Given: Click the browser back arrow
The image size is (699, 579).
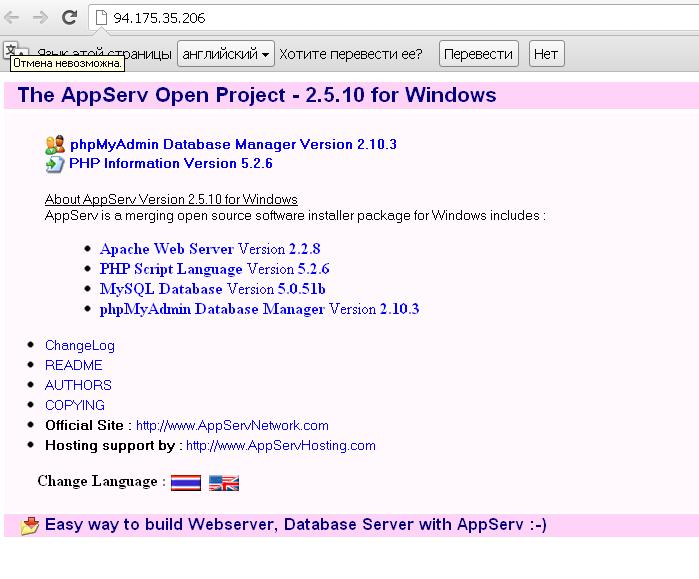Looking at the screenshot, I should (12, 17).
